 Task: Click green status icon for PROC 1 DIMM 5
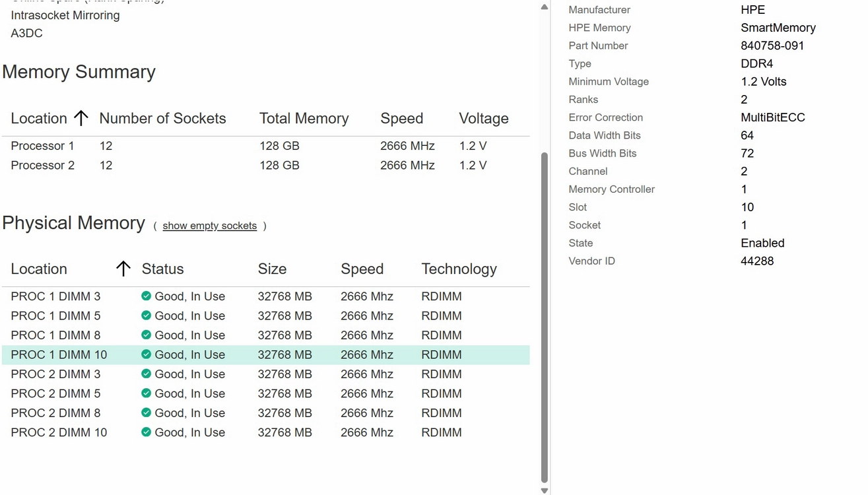[x=146, y=315]
